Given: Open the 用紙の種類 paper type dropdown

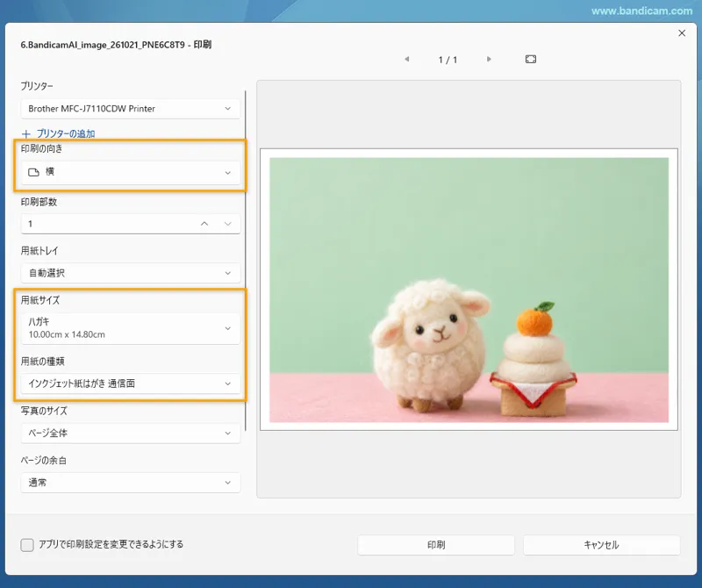Looking at the screenshot, I should coord(130,384).
